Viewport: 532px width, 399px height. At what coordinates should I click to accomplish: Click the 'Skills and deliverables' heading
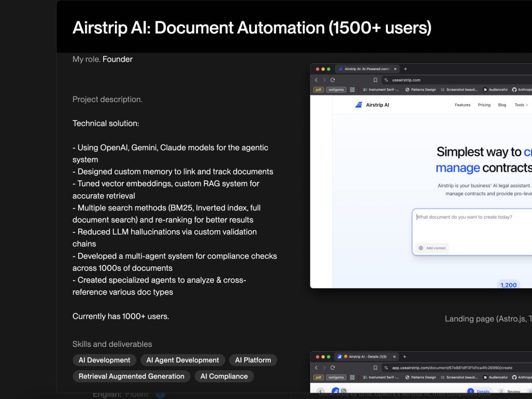coord(112,344)
